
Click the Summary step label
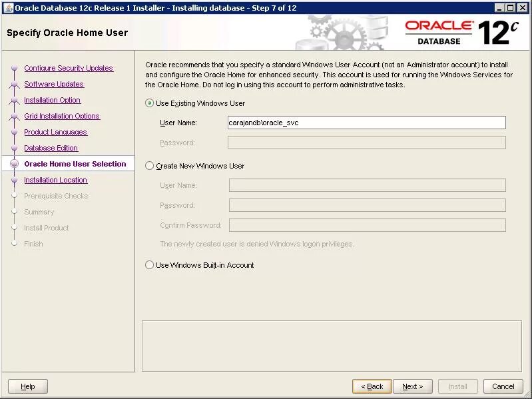39,212
